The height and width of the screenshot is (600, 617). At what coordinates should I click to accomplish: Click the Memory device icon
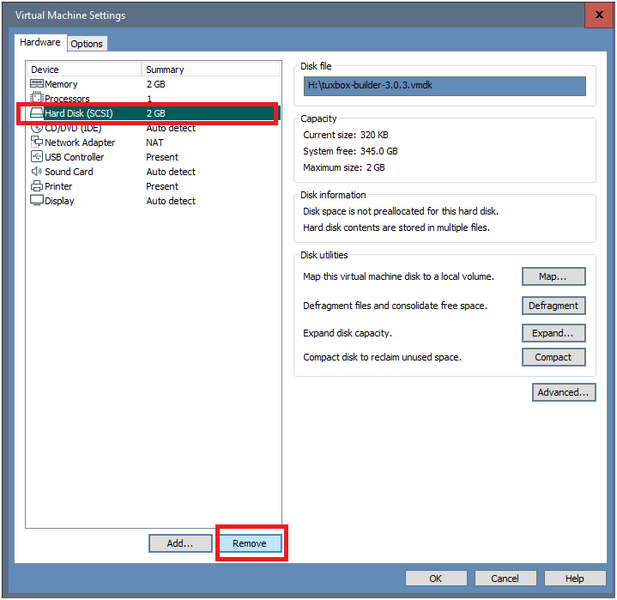click(37, 85)
